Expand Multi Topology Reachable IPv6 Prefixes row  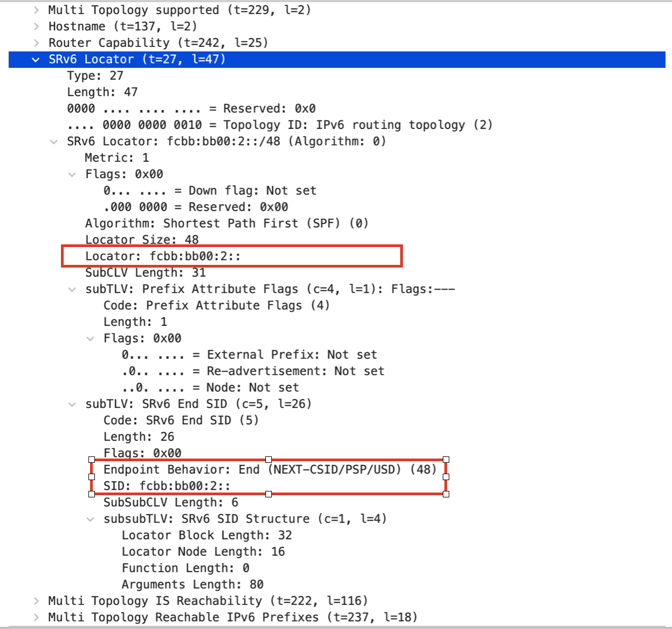(x=36, y=617)
